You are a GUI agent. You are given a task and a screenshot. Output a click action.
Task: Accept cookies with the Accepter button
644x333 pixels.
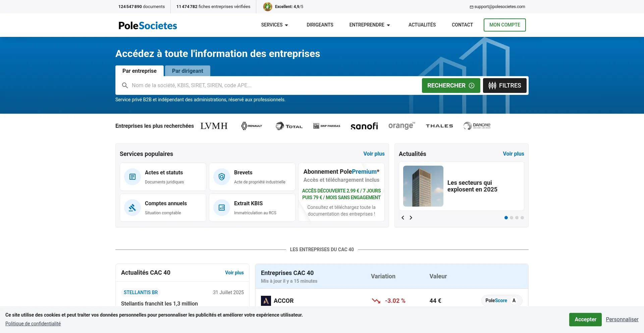pyautogui.click(x=585, y=320)
